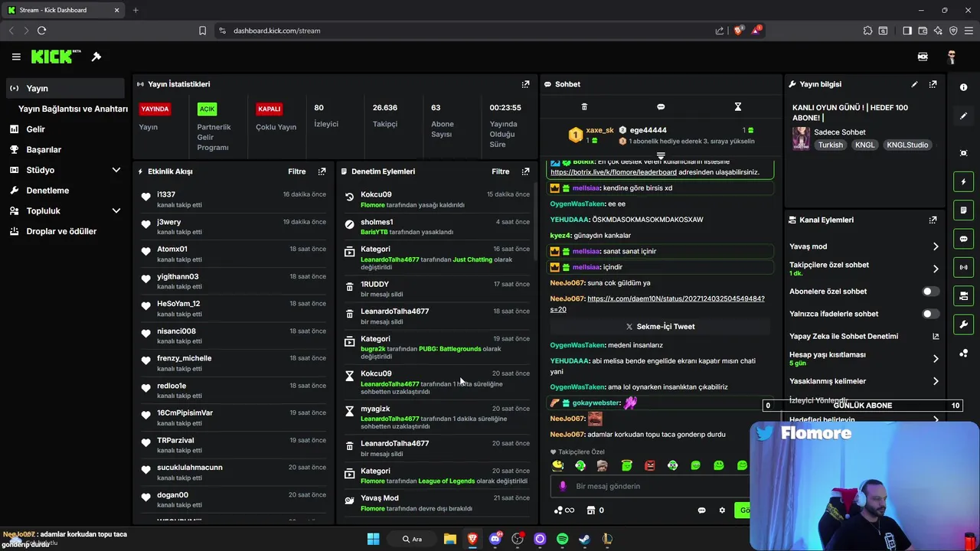
Task: Click the pin icon beside the Kick logo
Action: click(96, 57)
